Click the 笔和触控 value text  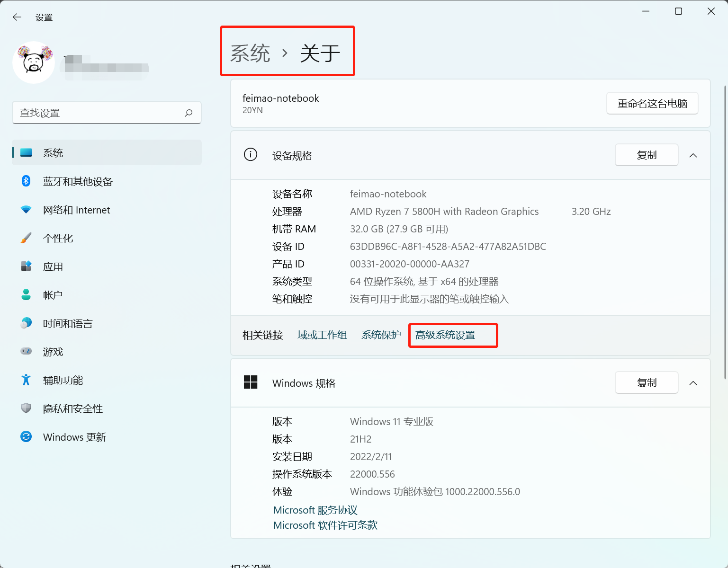pos(430,299)
